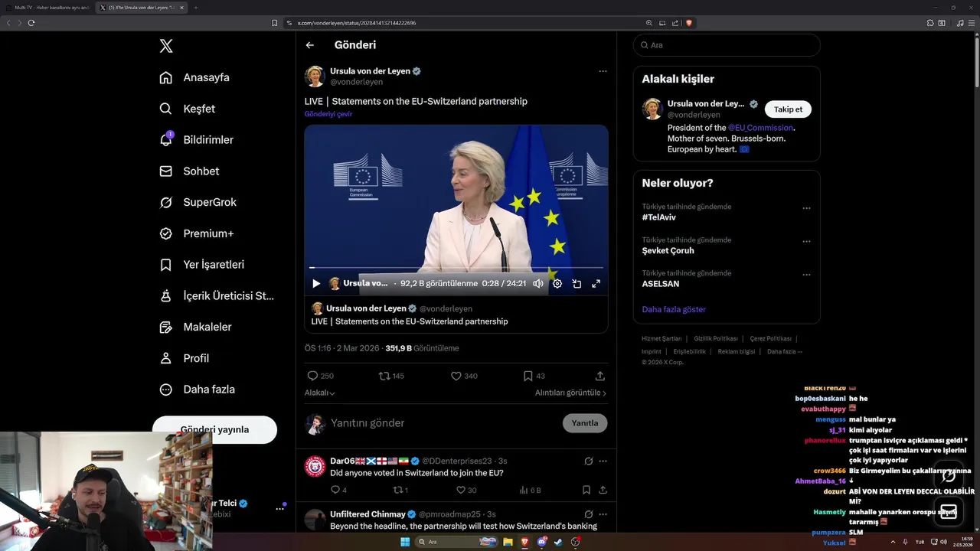
Task: Open options for ASELSAN trend
Action: tap(806, 275)
